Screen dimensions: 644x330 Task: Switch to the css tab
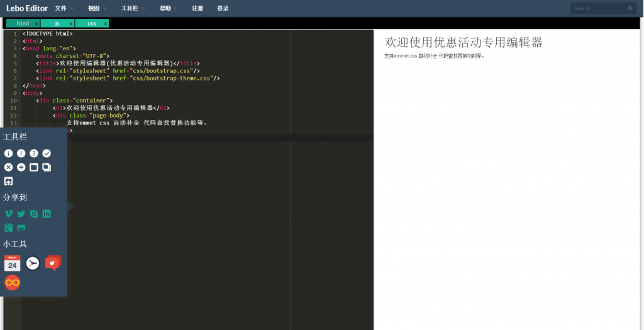tap(92, 23)
